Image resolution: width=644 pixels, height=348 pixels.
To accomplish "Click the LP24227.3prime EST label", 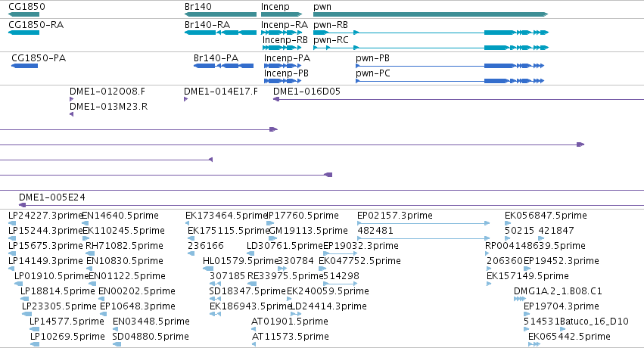I will point(45,216).
